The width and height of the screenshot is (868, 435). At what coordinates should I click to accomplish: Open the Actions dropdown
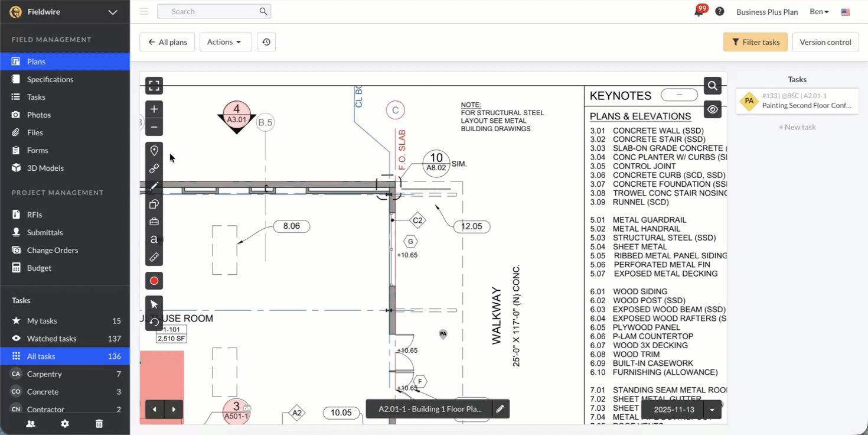click(x=225, y=42)
